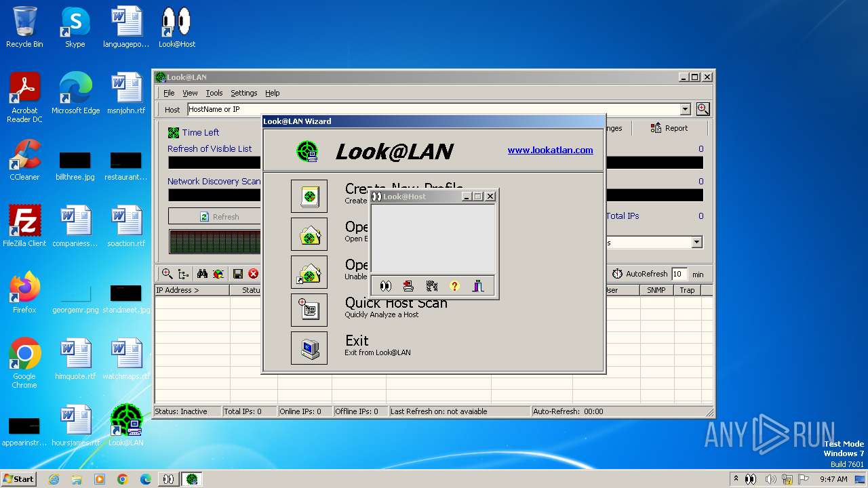868x488 pixels.
Task: Click the Total IPs label
Action: [623, 216]
